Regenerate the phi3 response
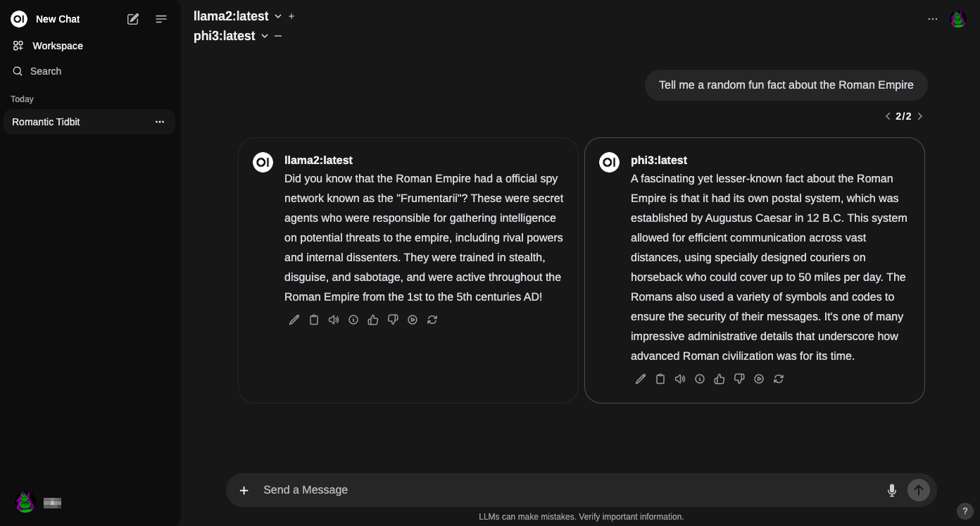 point(779,379)
